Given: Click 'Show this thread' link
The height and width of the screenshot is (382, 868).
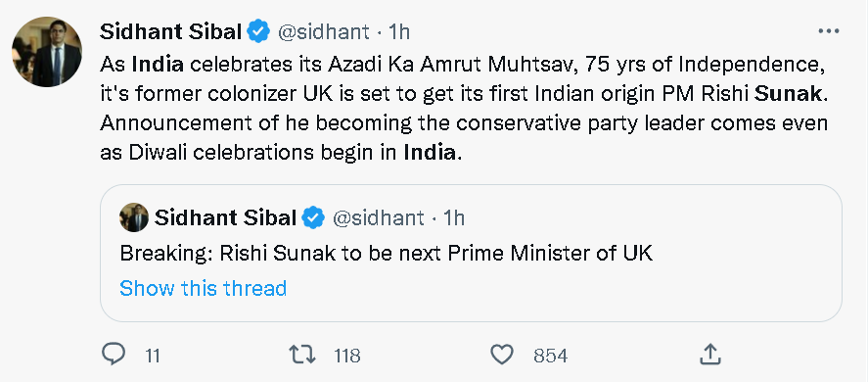Looking at the screenshot, I should click(x=204, y=288).
